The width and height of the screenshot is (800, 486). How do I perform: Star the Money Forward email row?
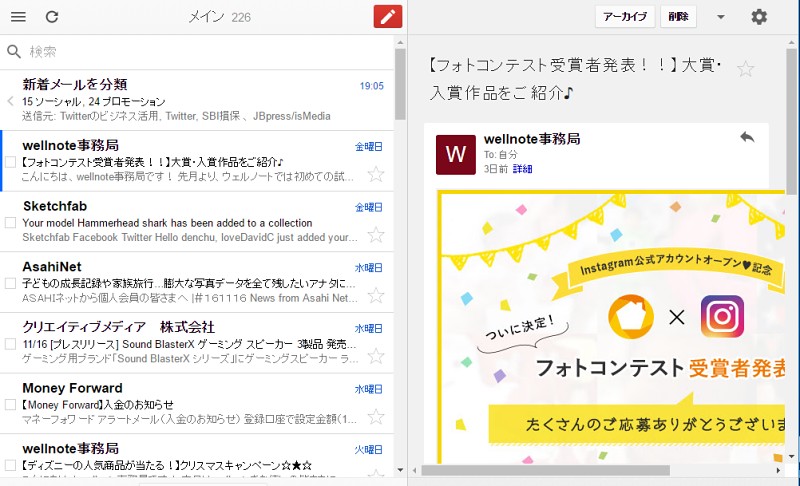(x=376, y=417)
